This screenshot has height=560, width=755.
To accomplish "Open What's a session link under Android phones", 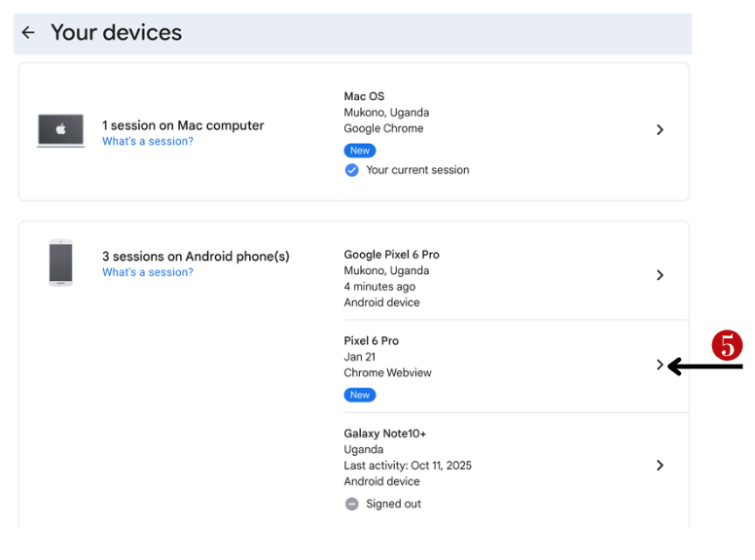I will pos(148,272).
